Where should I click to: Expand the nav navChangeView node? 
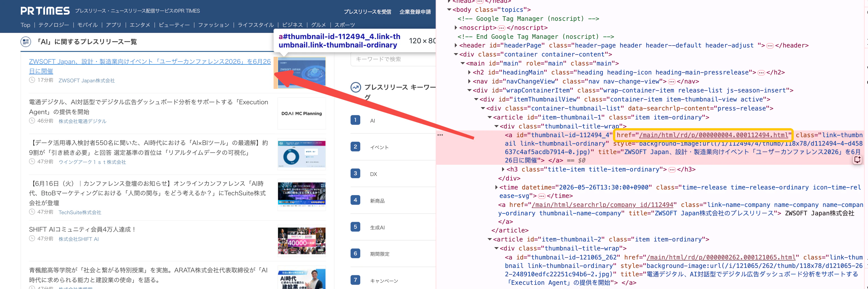click(469, 82)
